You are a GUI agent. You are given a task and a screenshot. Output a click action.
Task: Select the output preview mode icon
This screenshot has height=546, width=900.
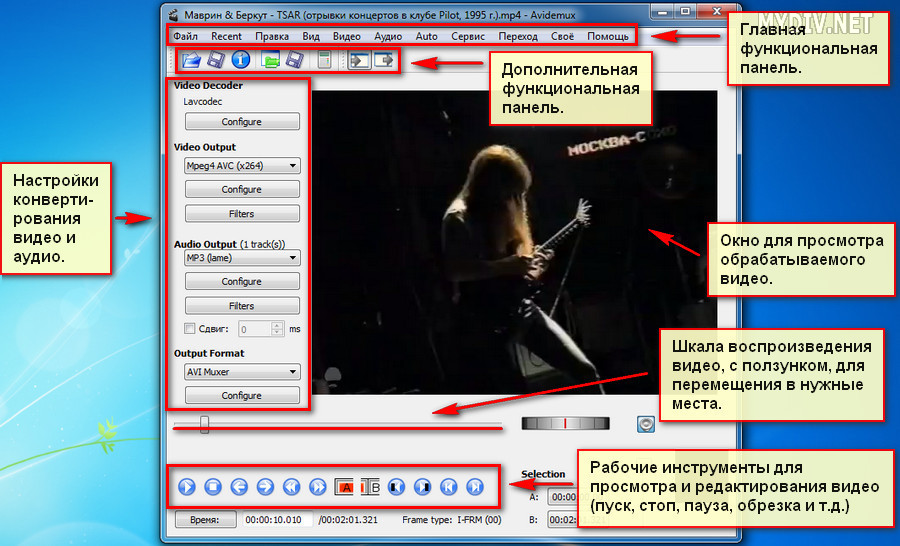(x=383, y=60)
